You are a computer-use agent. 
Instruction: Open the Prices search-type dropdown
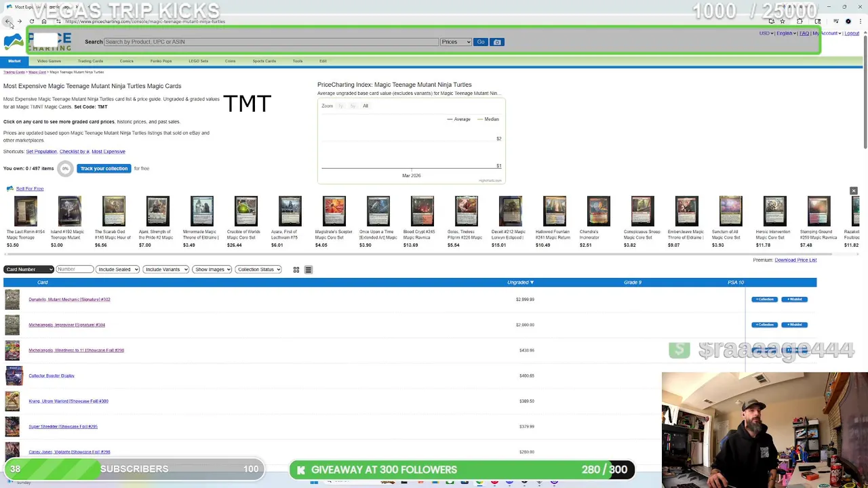[456, 42]
